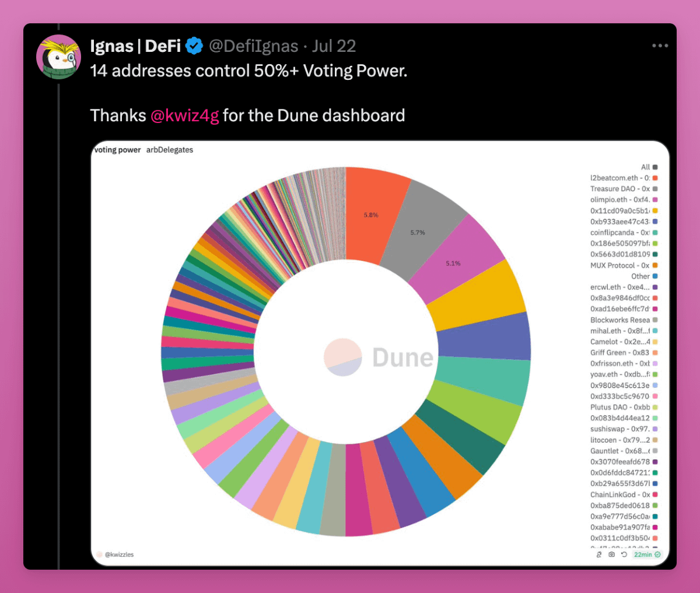700x593 pixels.
Task: Click the 22min freshness status badge
Action: point(647,555)
